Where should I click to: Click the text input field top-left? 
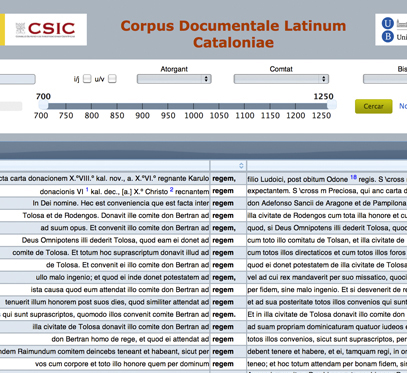coord(18,79)
